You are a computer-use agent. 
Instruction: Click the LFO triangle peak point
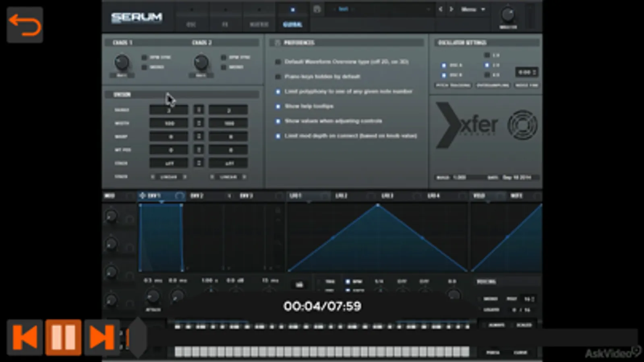[x=378, y=205]
